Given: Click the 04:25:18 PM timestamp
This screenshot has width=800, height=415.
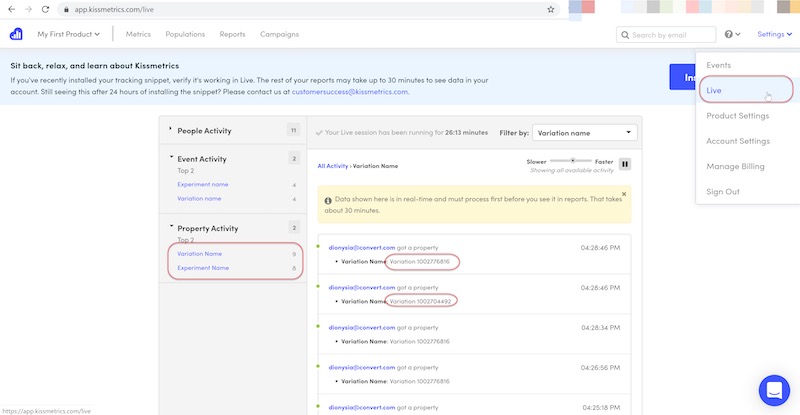Looking at the screenshot, I should pyautogui.click(x=601, y=408).
